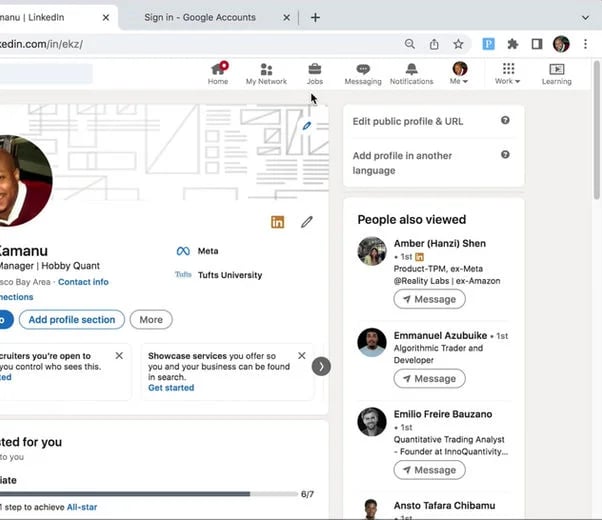Open Emmanuel Azubuike profile
The image size is (602, 520).
pos(440,335)
